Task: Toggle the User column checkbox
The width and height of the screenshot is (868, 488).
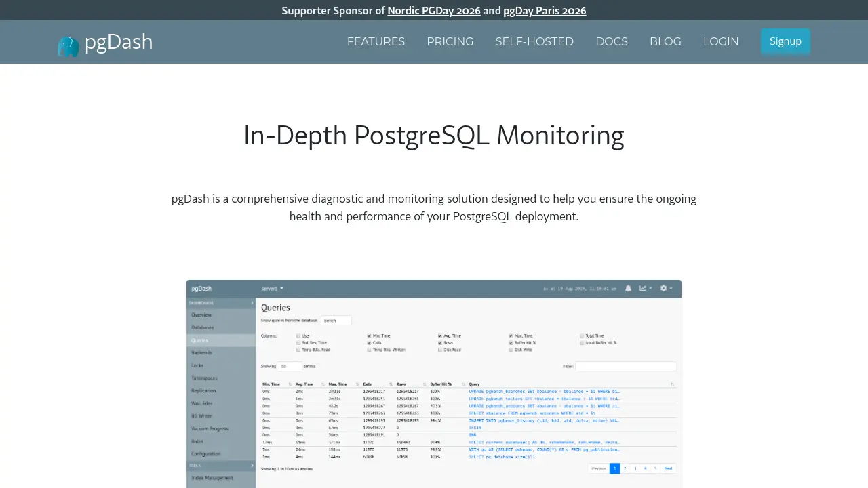Action: pyautogui.click(x=298, y=335)
